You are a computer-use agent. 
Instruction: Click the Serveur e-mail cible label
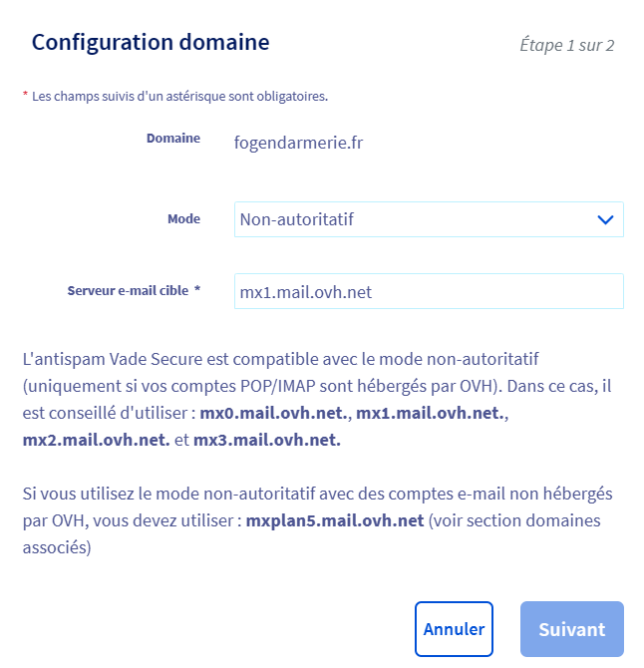pyautogui.click(x=128, y=291)
